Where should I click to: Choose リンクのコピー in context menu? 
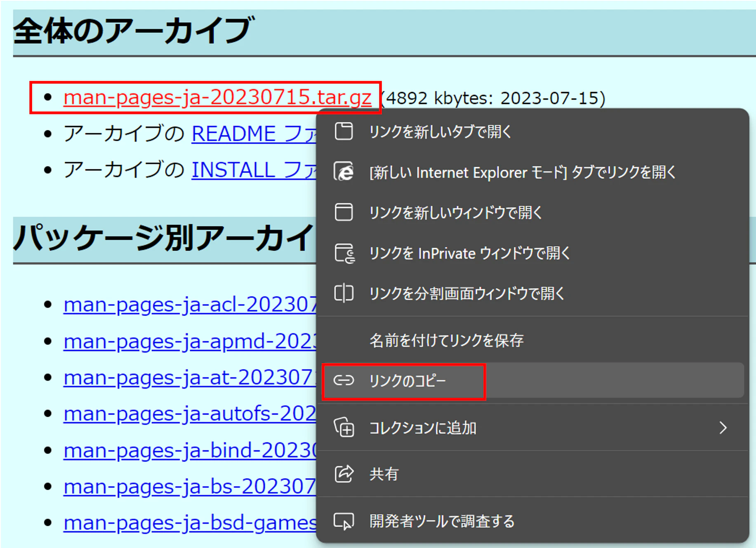[x=532, y=380]
